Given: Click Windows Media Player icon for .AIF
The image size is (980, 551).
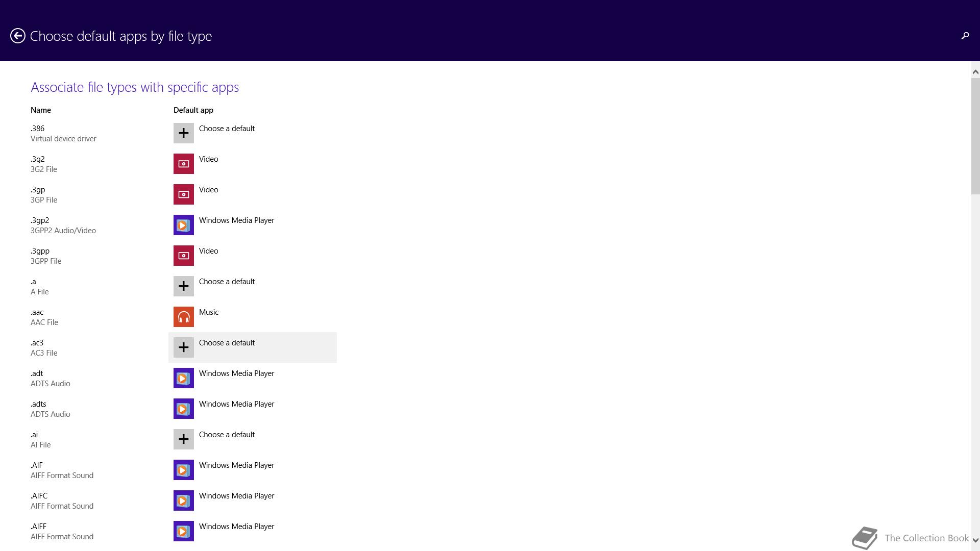Looking at the screenshot, I should pos(184,470).
